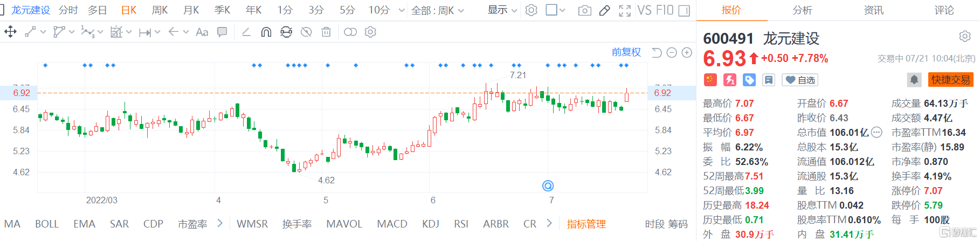Select the 周K weekly candlestick tab
980x241 pixels.
click(x=160, y=10)
